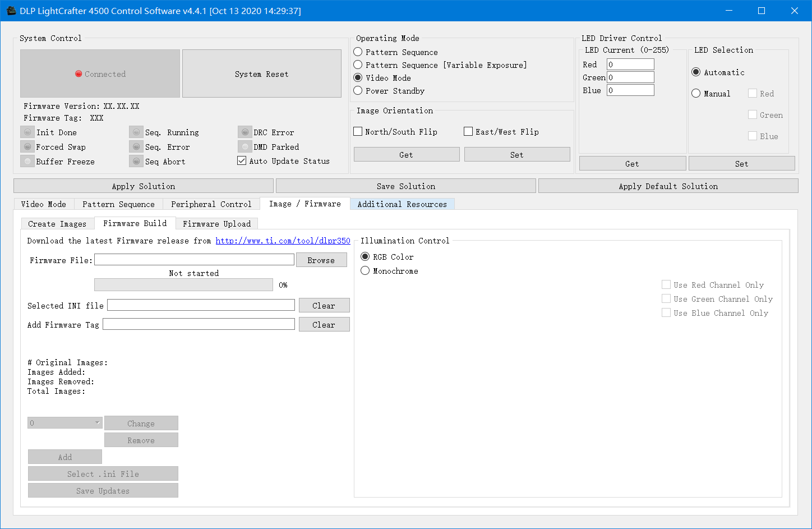Screen dimensions: 812x529
Task: Select the Image / Firmware tab
Action: point(305,204)
